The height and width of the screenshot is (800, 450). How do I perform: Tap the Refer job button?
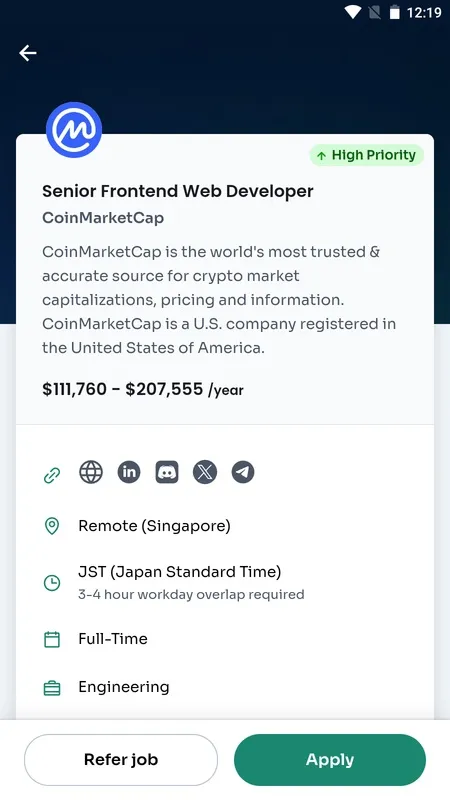121,760
